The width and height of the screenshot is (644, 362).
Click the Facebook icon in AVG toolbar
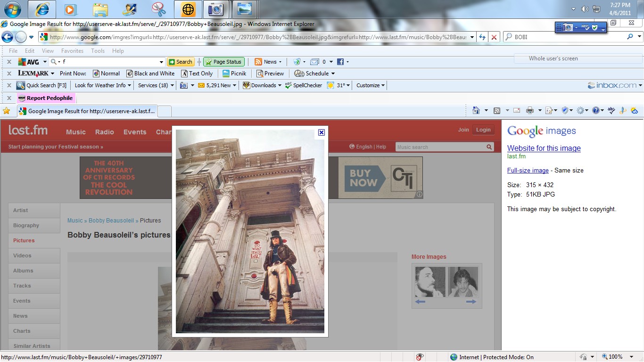tap(340, 62)
